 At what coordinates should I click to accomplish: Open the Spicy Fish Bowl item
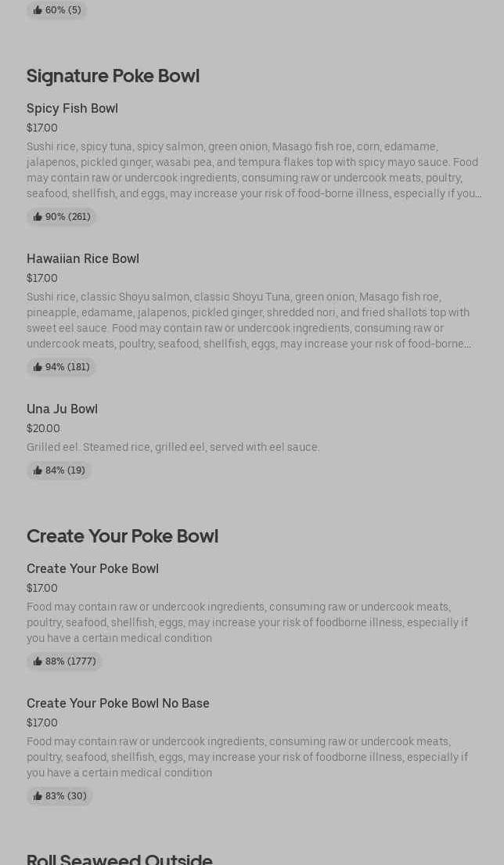(x=72, y=108)
